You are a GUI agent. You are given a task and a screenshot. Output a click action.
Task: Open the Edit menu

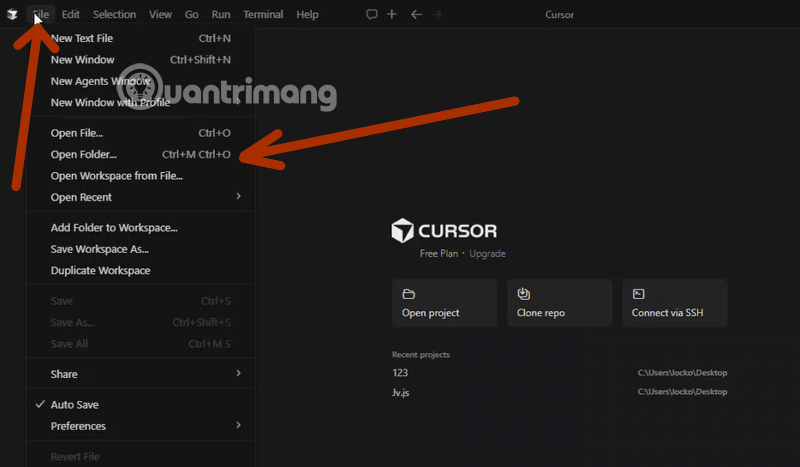70,14
